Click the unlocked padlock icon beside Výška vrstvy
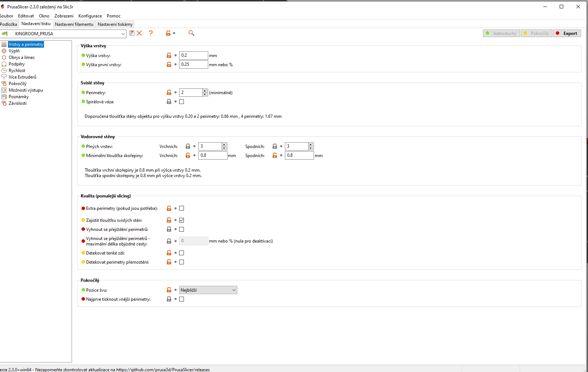The height and width of the screenshot is (372, 588). pyautogui.click(x=169, y=55)
